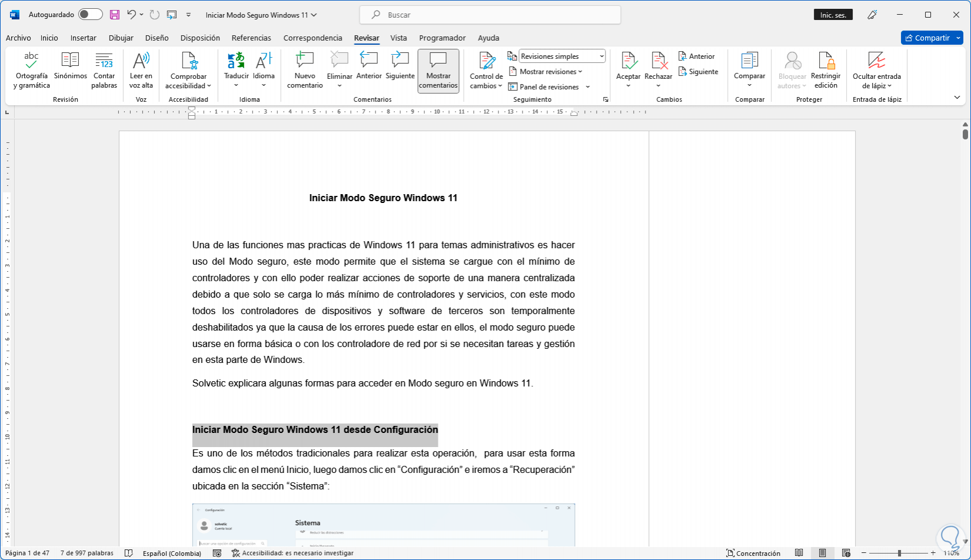
Task: Start Leer en voz alta
Action: point(141,71)
